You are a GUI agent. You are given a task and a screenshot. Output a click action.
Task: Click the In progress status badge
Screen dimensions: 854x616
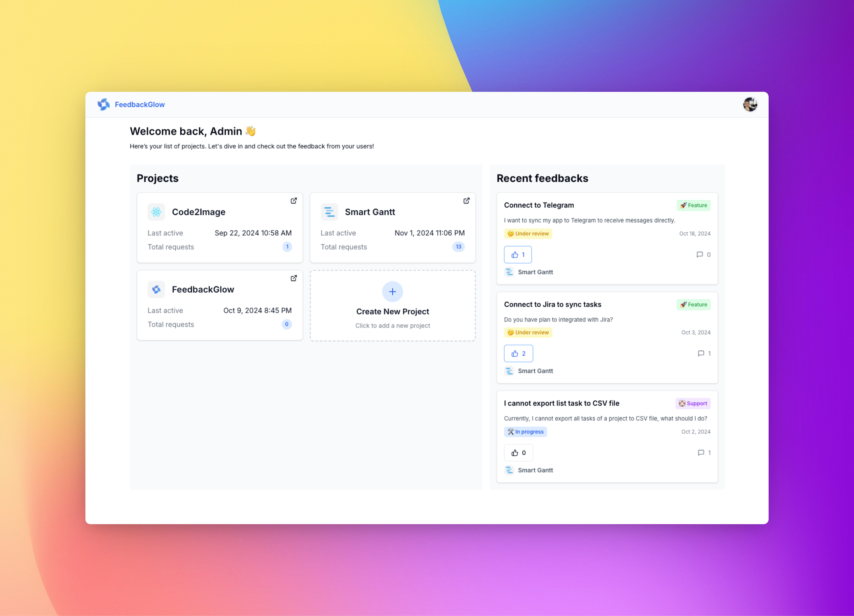[525, 432]
